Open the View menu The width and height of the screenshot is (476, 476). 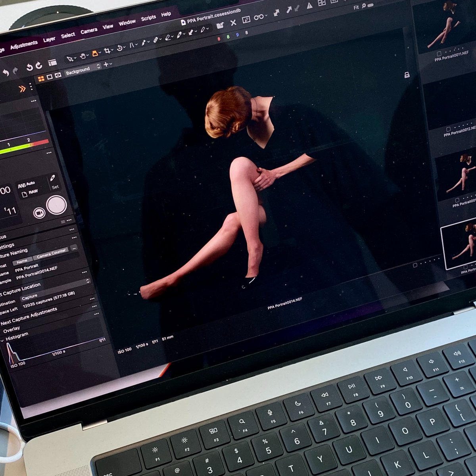point(108,27)
